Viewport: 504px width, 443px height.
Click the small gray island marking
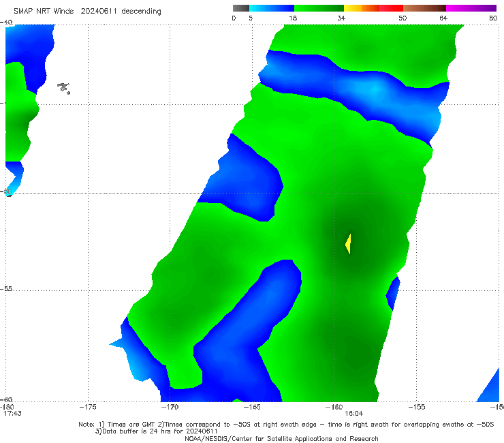point(63,88)
